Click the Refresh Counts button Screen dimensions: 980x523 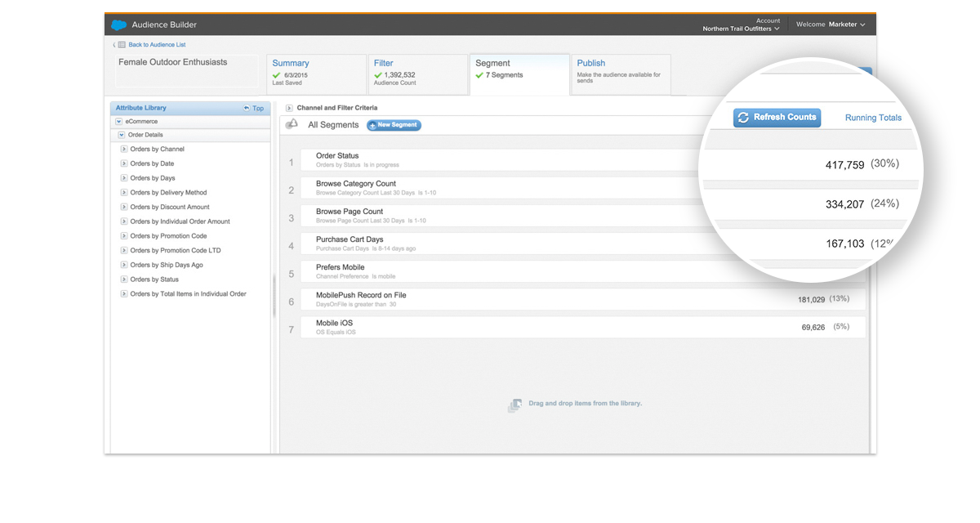click(x=777, y=118)
